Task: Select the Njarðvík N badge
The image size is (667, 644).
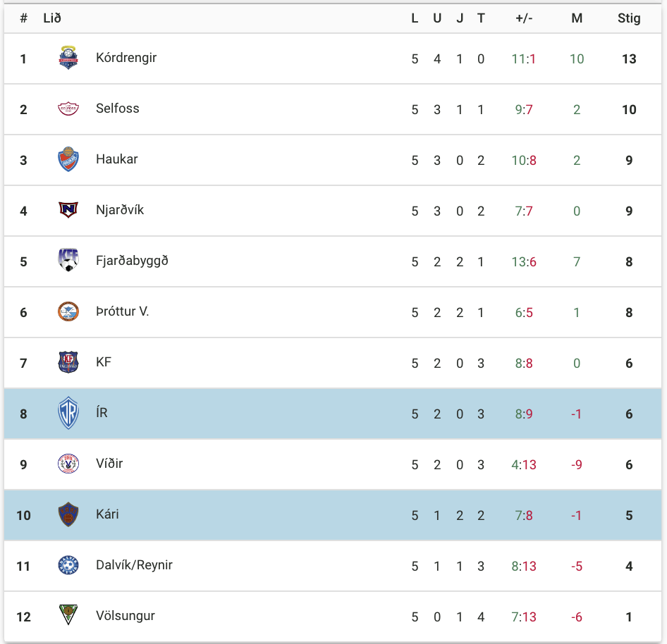Action: [x=68, y=210]
